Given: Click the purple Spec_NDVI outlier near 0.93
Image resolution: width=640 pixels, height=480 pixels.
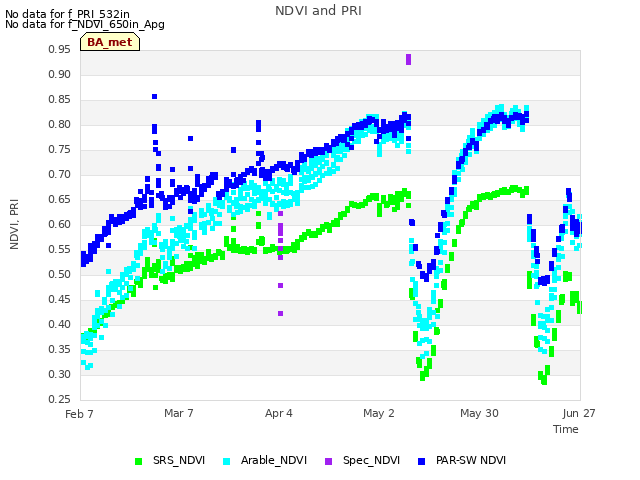Looking at the screenshot, I should pyautogui.click(x=408, y=59).
